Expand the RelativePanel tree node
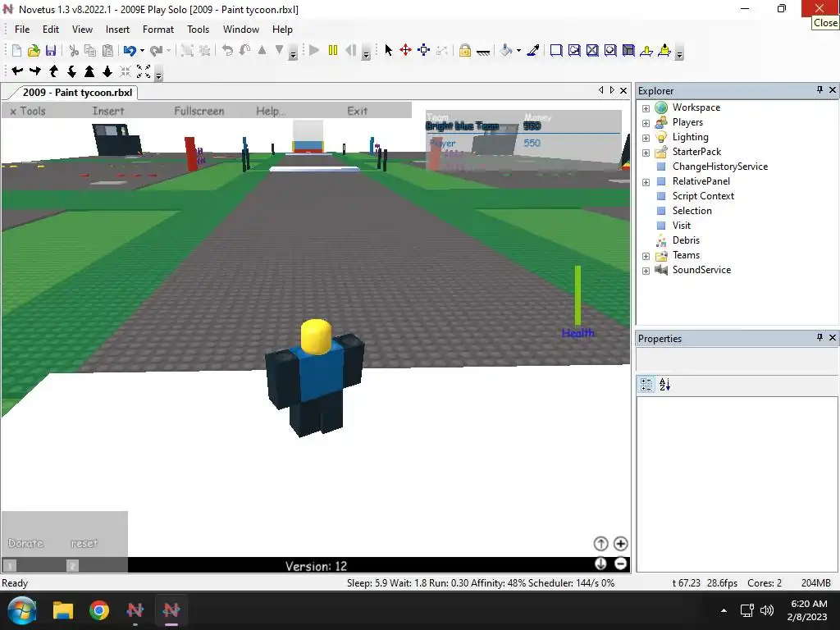Viewport: 840px width, 630px height. 646,182
